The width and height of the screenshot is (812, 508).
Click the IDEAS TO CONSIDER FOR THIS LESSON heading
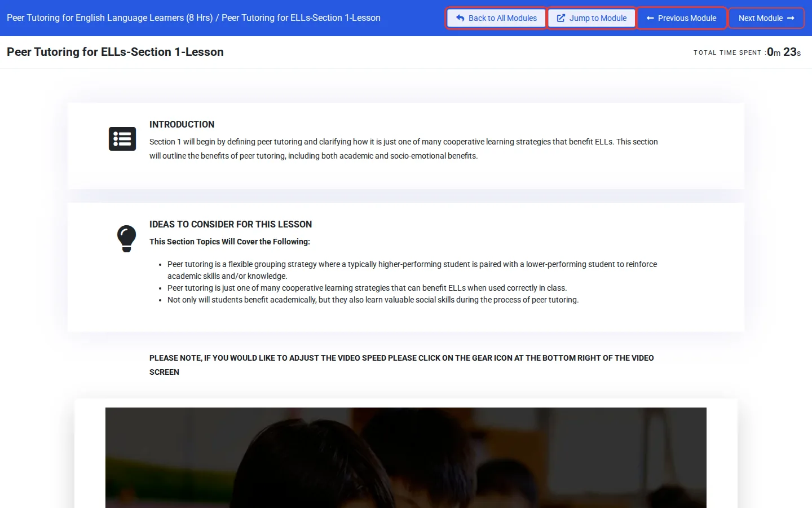click(x=231, y=224)
